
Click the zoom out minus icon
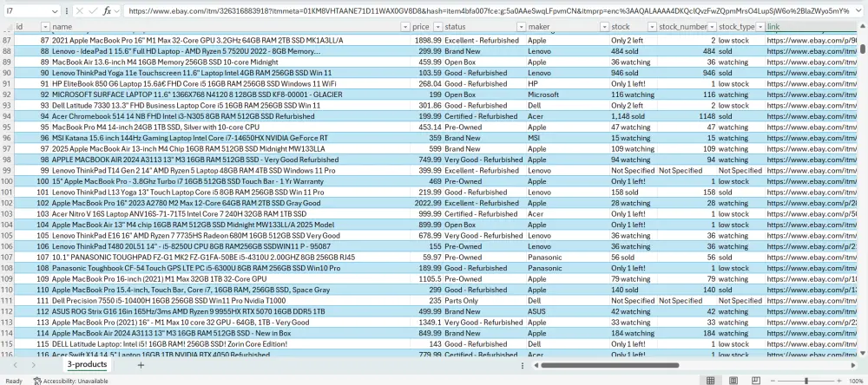pyautogui.click(x=771, y=381)
